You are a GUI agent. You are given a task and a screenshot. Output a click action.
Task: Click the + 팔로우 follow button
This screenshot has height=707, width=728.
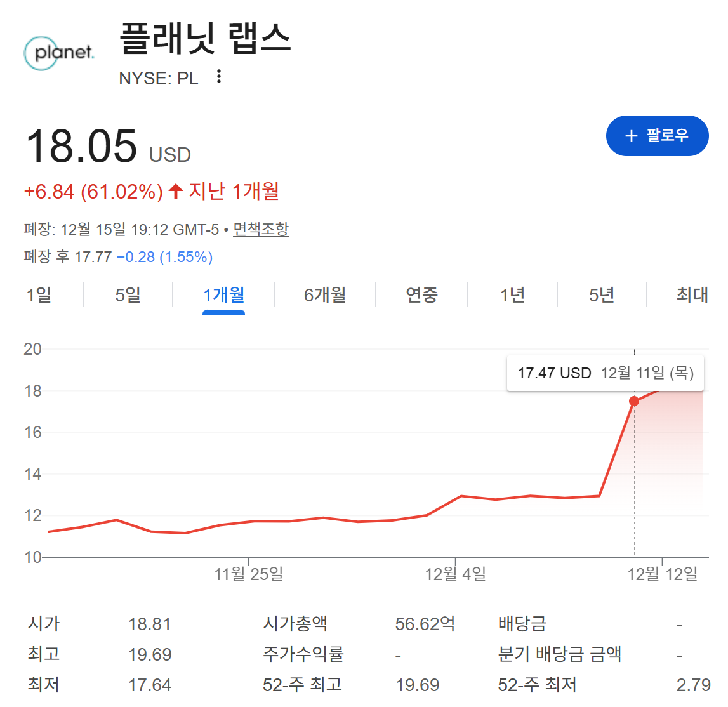tap(657, 136)
